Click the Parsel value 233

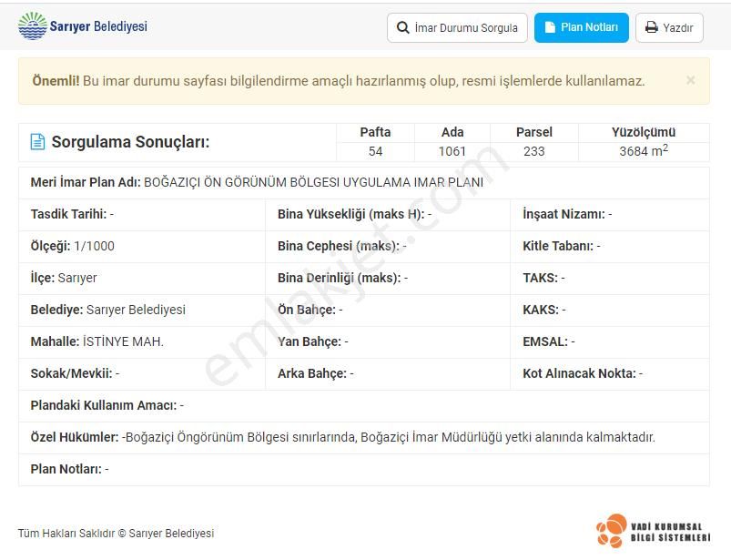point(533,151)
